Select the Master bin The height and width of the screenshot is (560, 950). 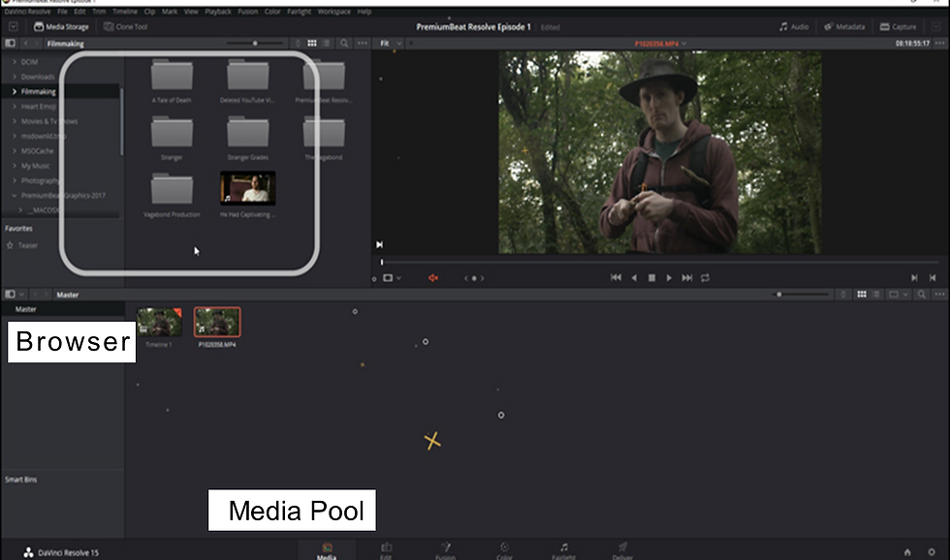26,309
